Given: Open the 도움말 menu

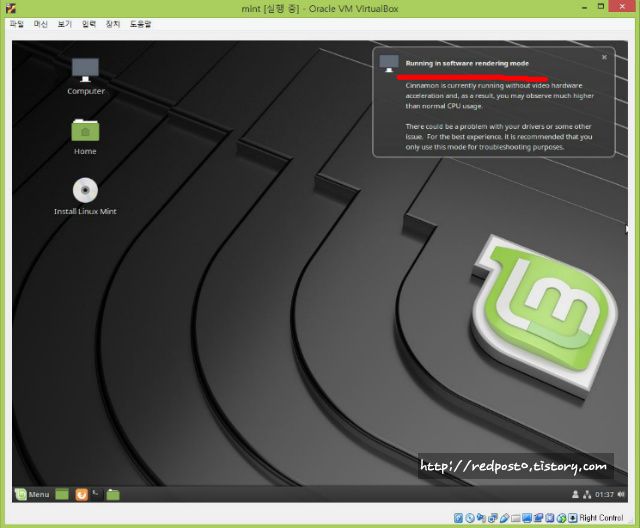Looking at the screenshot, I should 140,24.
